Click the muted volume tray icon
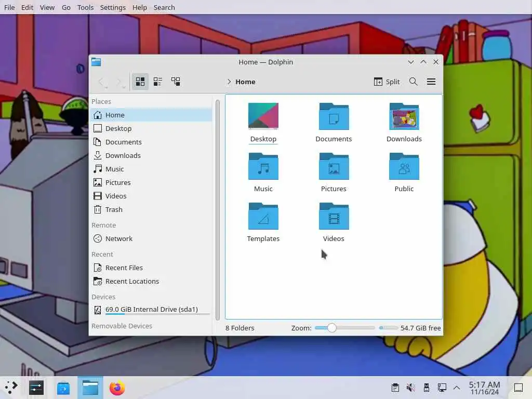Image resolution: width=532 pixels, height=399 pixels. [x=411, y=388]
